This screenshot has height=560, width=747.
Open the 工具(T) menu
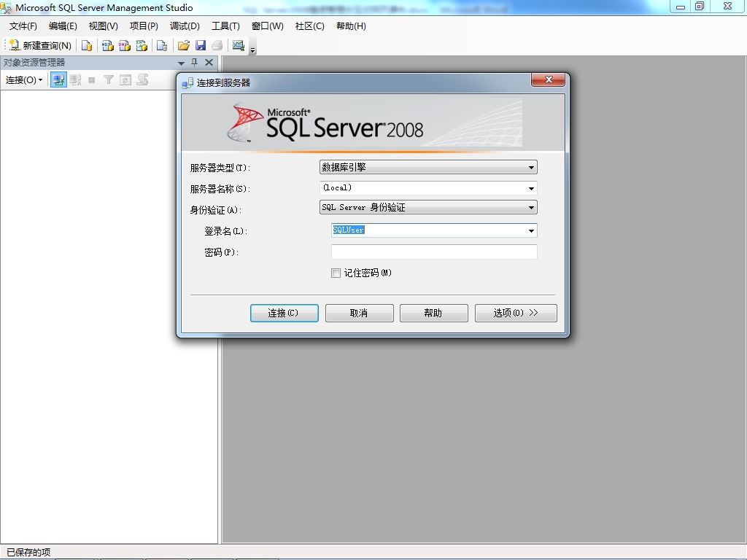[226, 26]
